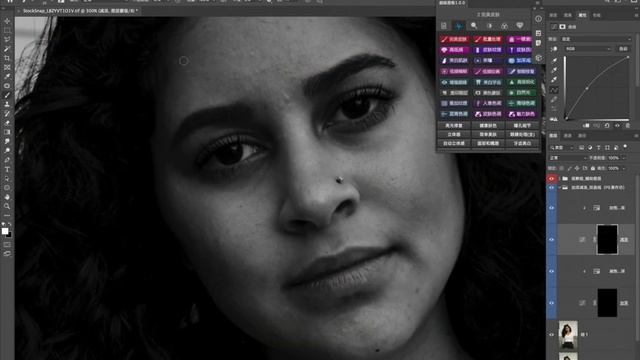The height and width of the screenshot is (360, 640).
Task: Select the Clone Stamp tool
Action: [x=7, y=104]
